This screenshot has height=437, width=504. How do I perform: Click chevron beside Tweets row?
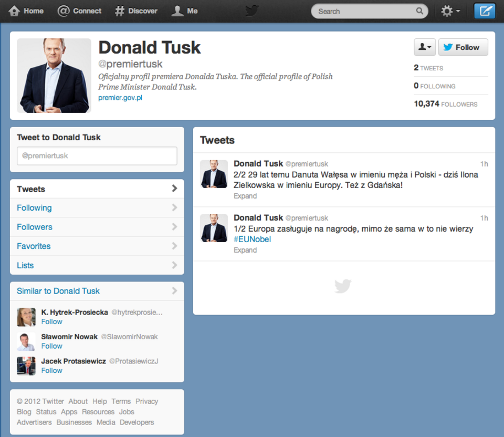tap(174, 189)
